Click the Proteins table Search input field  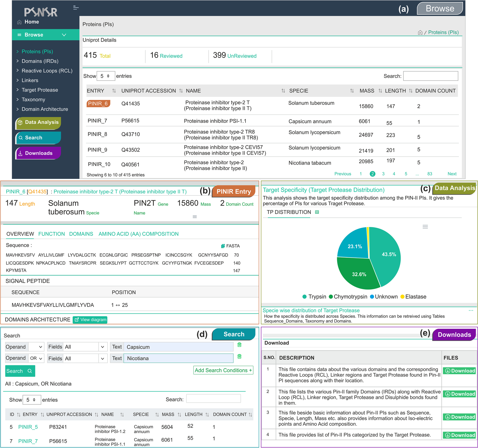tap(431, 76)
